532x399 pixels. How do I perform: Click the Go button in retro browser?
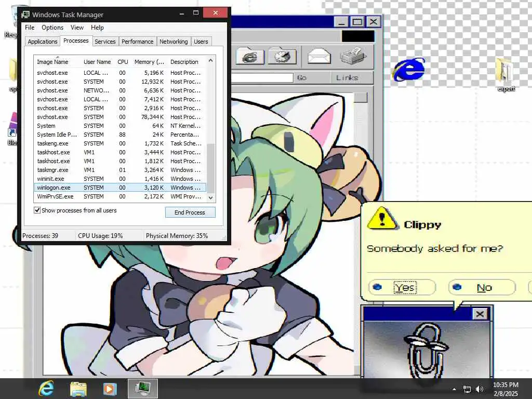click(302, 78)
